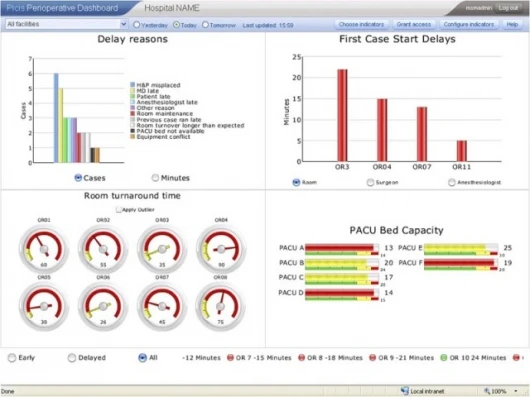Click the Last updated 15:59 text
This screenshot has width=530, height=397.
[268, 25]
